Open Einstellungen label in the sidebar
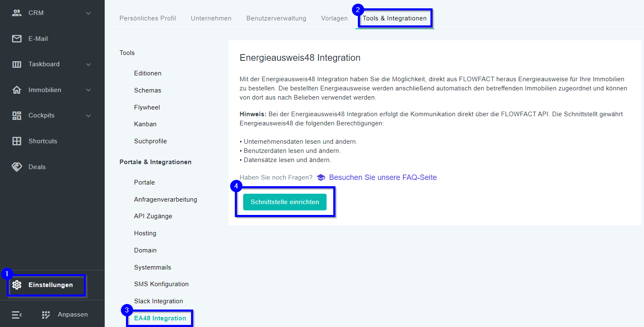Viewport: 644px width, 327px height. click(50, 285)
